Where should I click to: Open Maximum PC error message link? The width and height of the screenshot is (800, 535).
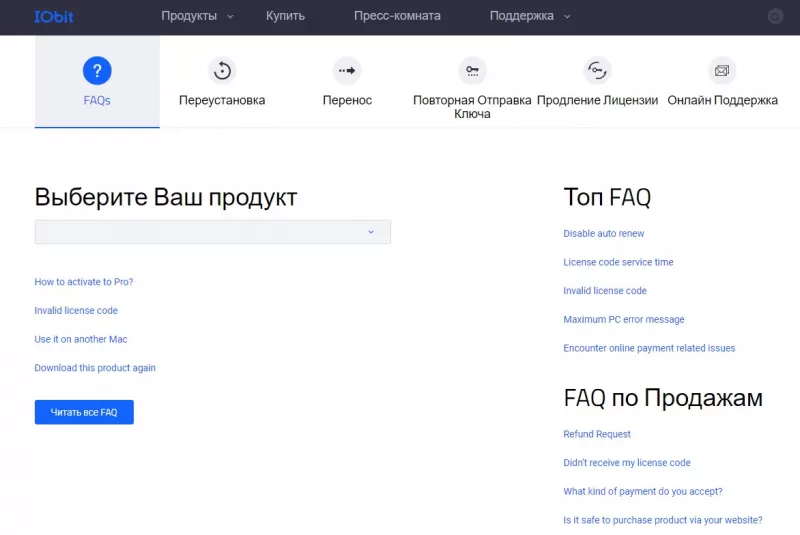point(624,319)
